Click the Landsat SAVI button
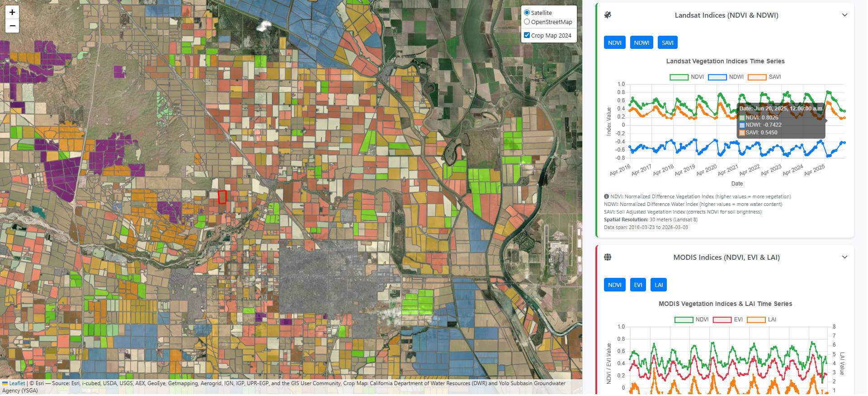868x396 pixels. 667,43
